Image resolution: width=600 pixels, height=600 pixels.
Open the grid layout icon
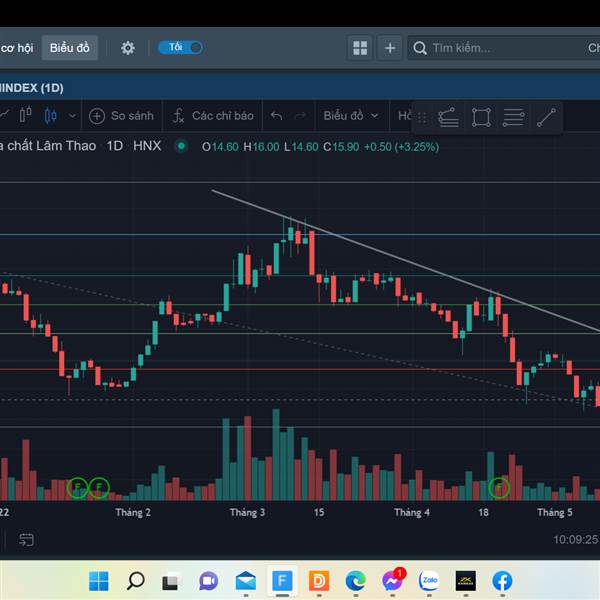coord(360,48)
